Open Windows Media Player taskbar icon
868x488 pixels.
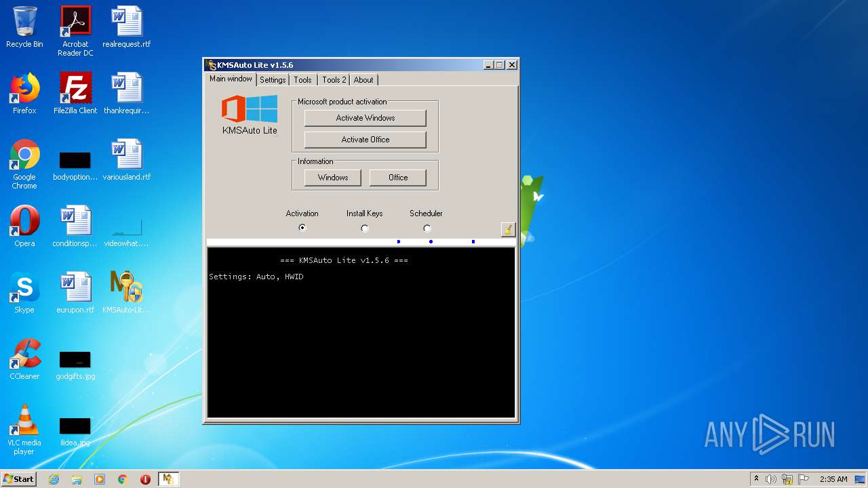[100, 479]
